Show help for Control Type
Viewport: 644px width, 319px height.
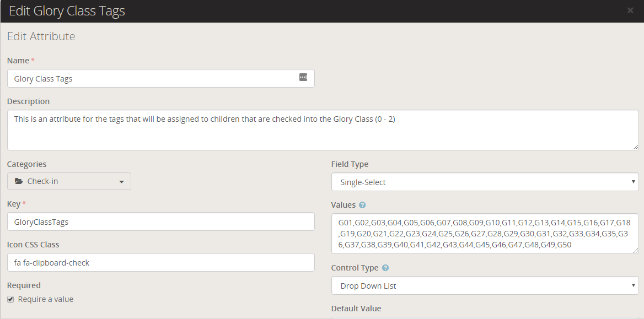pos(385,268)
